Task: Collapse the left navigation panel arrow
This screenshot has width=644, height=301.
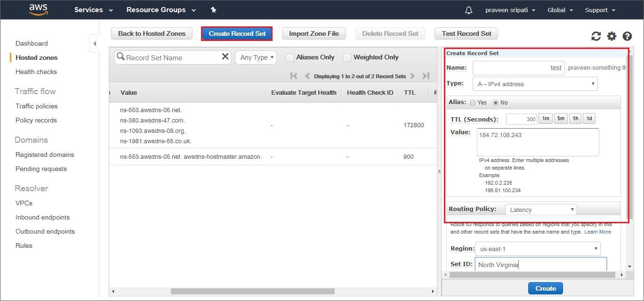Action: click(94, 43)
